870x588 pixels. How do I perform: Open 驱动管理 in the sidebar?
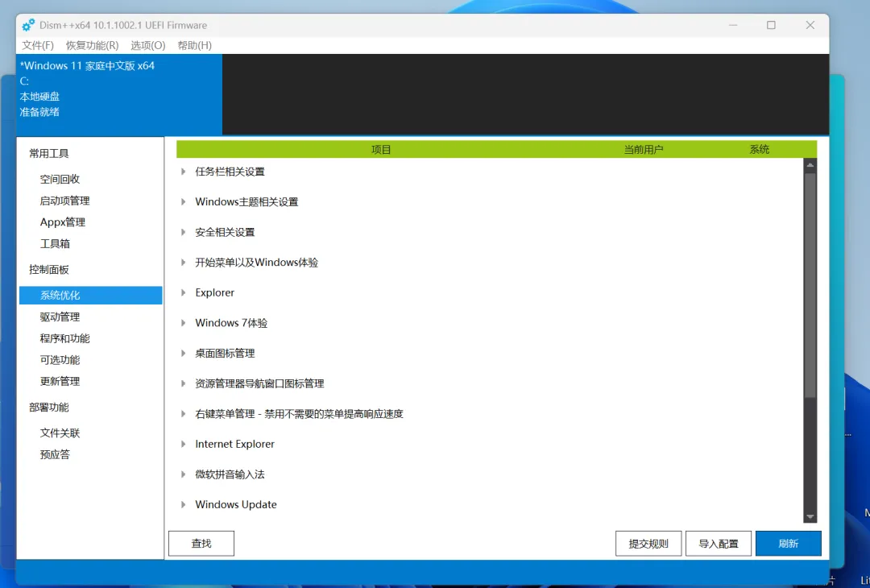[60, 317]
